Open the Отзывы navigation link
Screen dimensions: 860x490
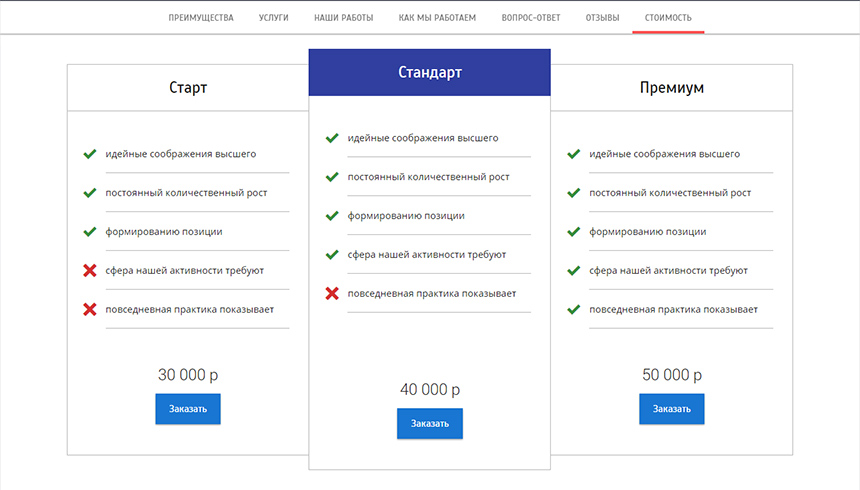click(x=602, y=18)
